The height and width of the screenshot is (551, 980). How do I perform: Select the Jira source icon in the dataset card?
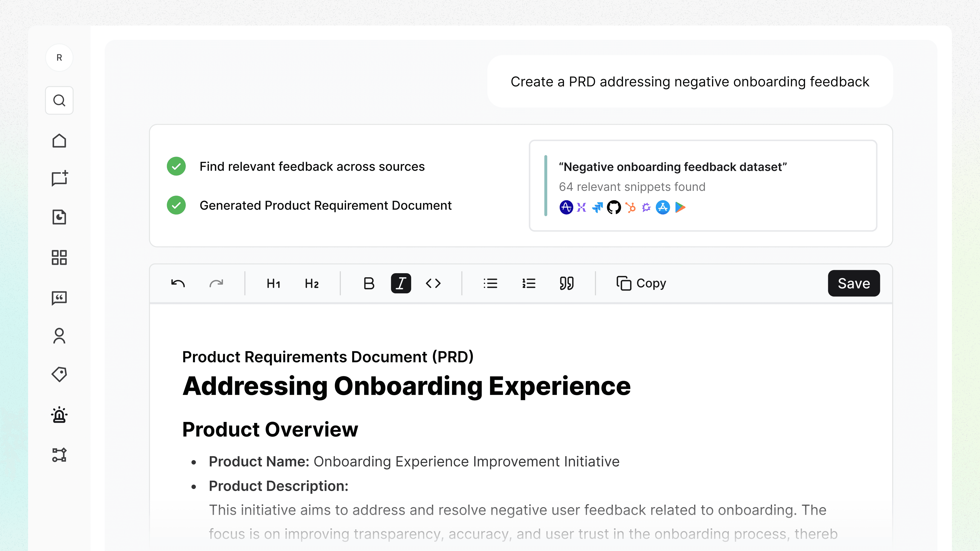597,207
